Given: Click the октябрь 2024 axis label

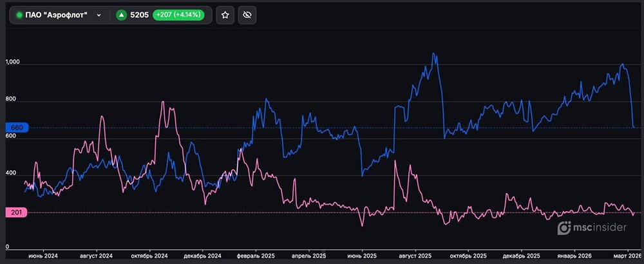Looking at the screenshot, I should point(149,256).
